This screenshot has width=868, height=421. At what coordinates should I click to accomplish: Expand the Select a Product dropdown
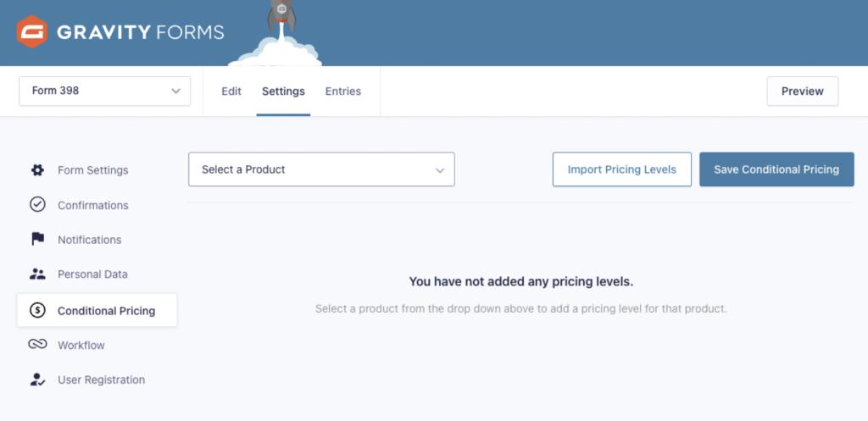pyautogui.click(x=321, y=169)
